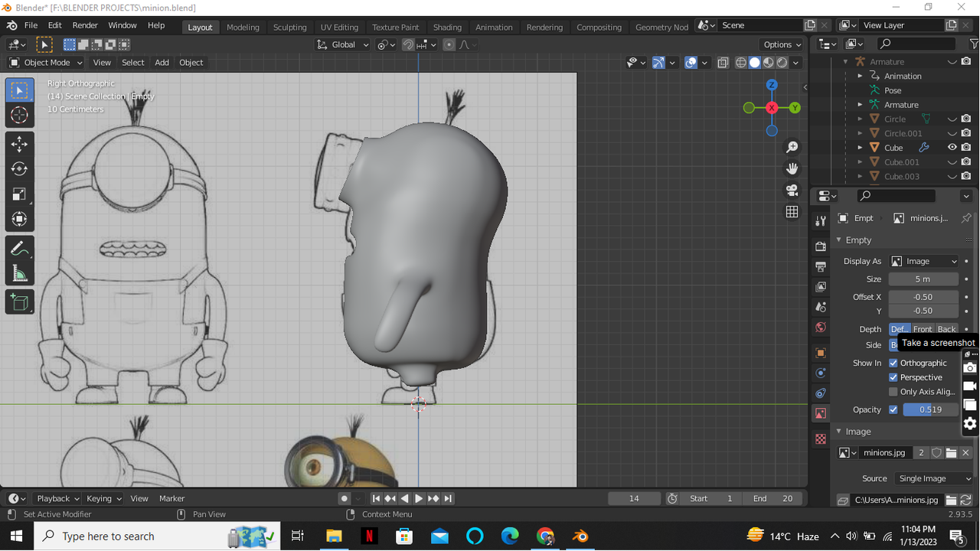Launch Blender from the Windows taskbar

coord(580,536)
